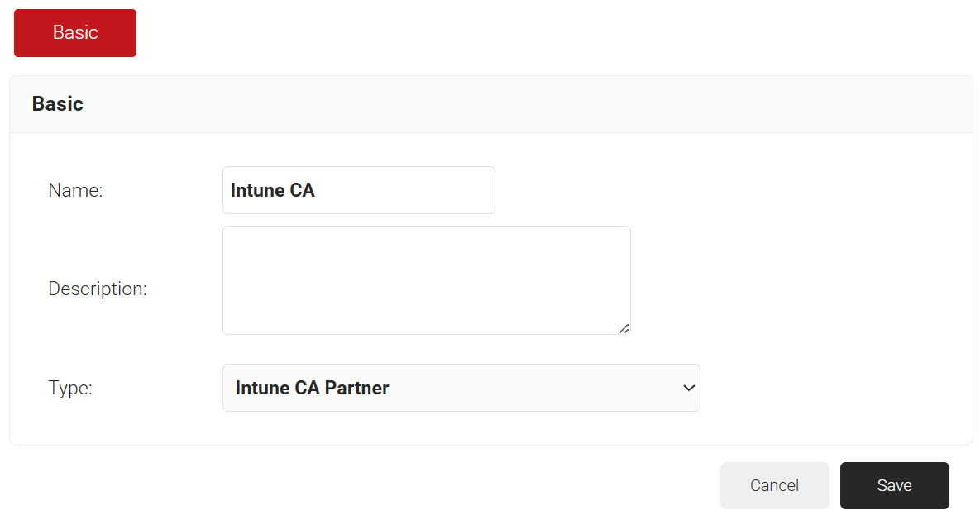The image size is (980, 520).
Task: Switch to the red Basic tab
Action: 75,33
